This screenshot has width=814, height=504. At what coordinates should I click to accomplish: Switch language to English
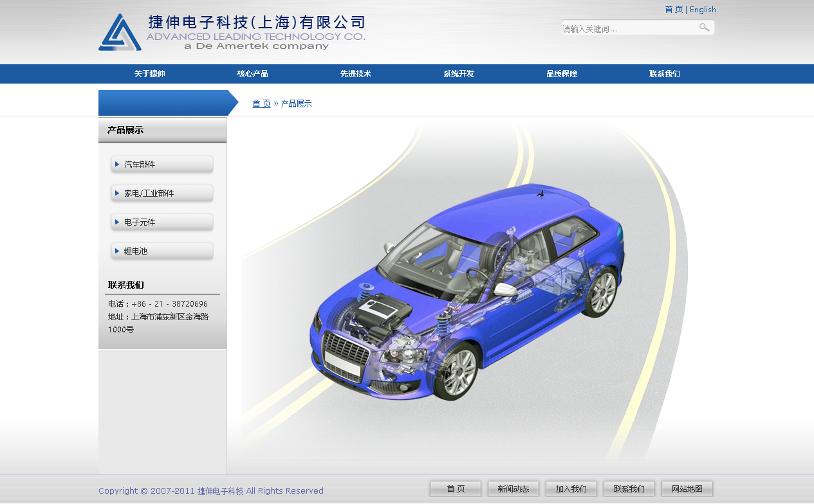[703, 10]
